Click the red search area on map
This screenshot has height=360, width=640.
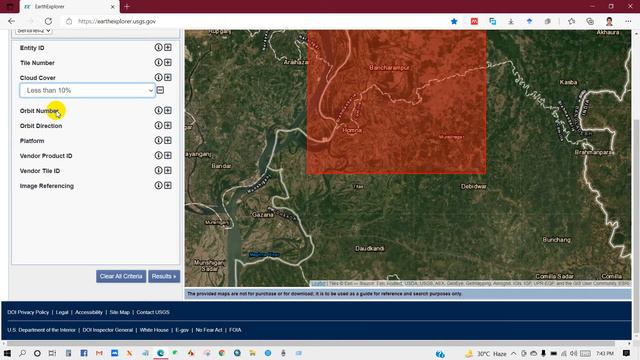point(396,102)
